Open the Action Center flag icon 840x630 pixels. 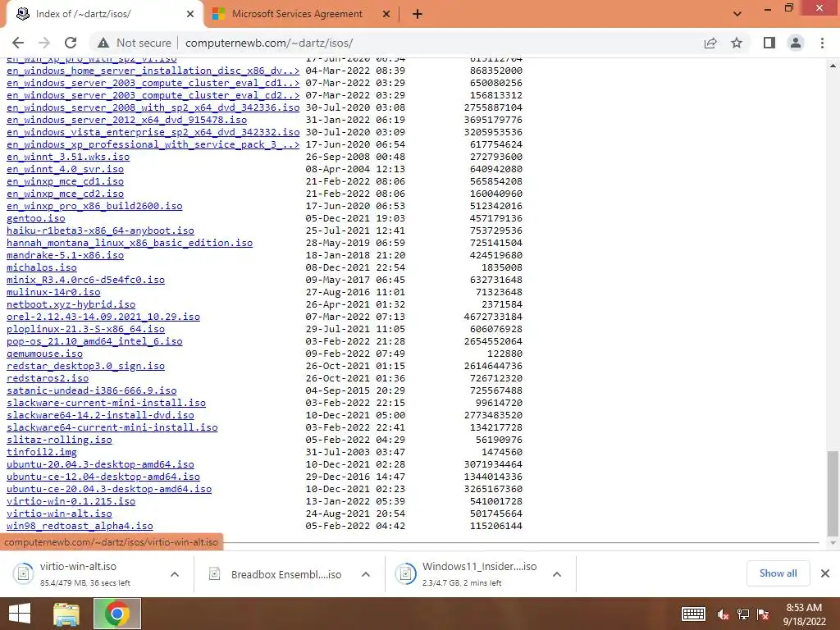763,614
